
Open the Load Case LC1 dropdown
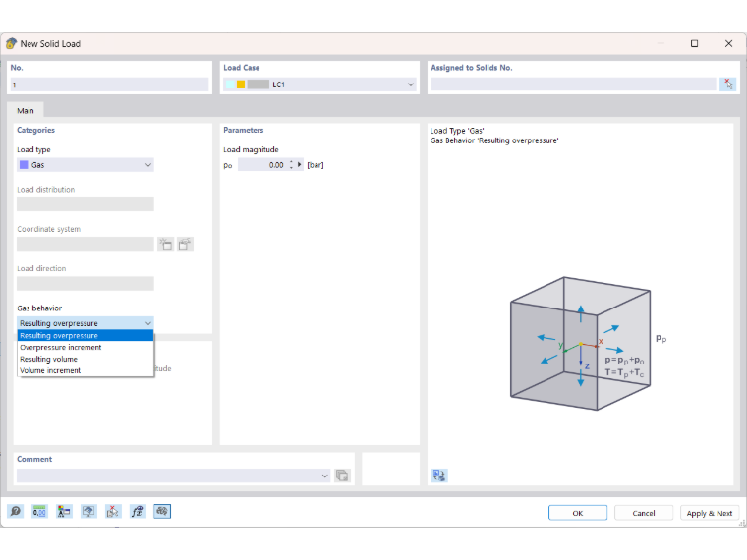click(x=411, y=84)
